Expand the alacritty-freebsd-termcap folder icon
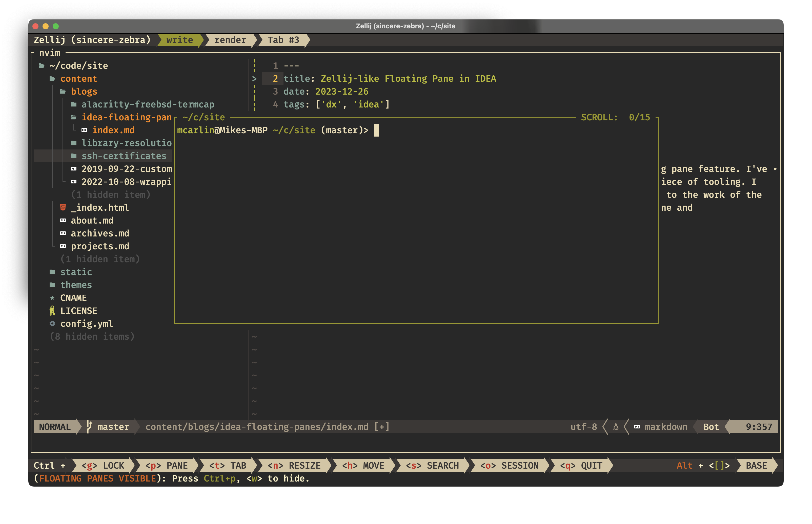This screenshot has height=524, width=812. 74,104
